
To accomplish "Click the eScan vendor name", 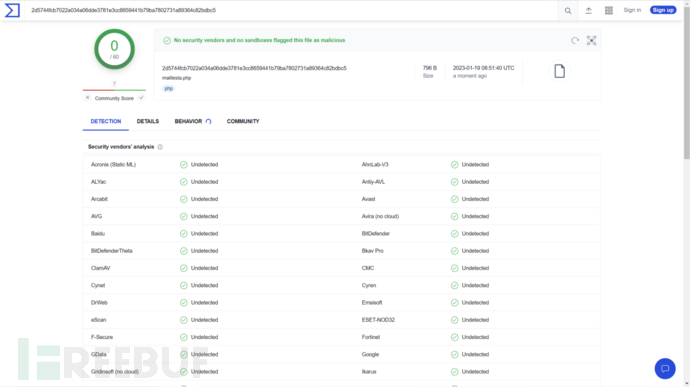I will 99,320.
